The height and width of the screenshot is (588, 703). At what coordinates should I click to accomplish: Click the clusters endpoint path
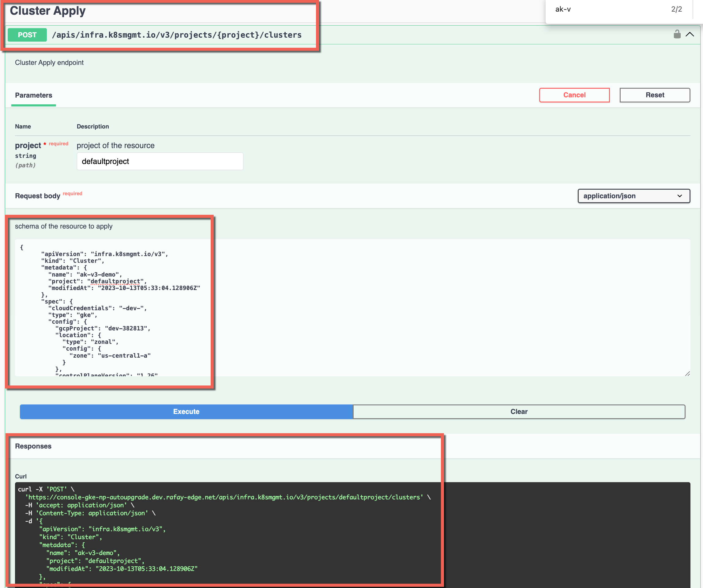[x=177, y=35]
